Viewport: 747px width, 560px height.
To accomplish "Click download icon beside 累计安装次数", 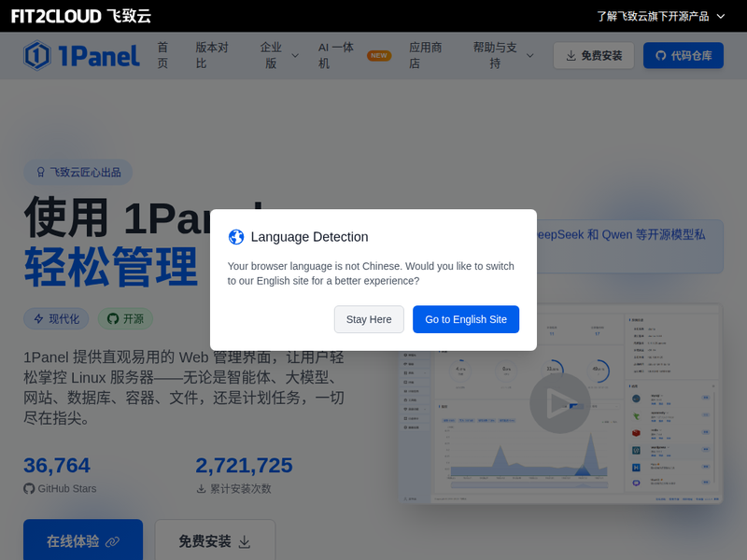I will coord(201,488).
